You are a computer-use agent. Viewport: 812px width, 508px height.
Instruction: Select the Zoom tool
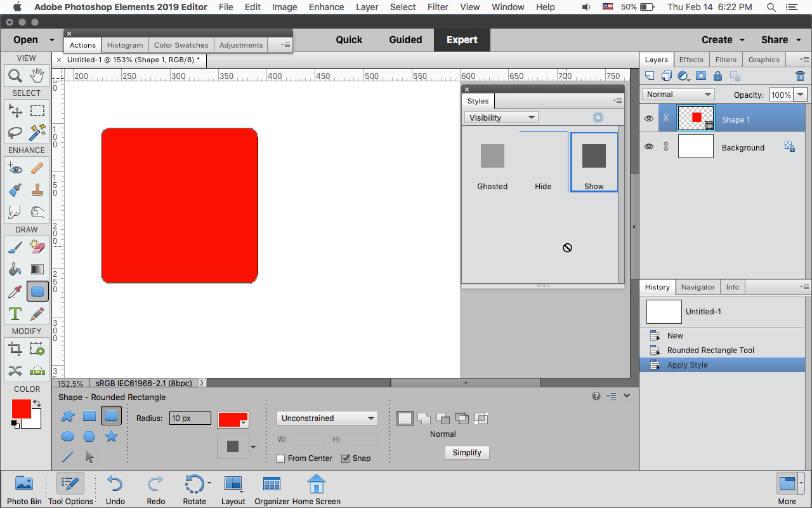[15, 76]
